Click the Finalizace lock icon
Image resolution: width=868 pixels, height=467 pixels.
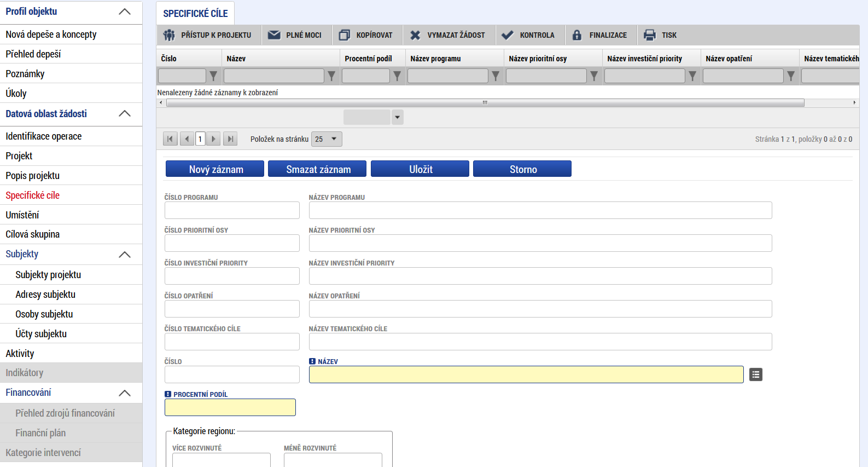[x=577, y=35]
